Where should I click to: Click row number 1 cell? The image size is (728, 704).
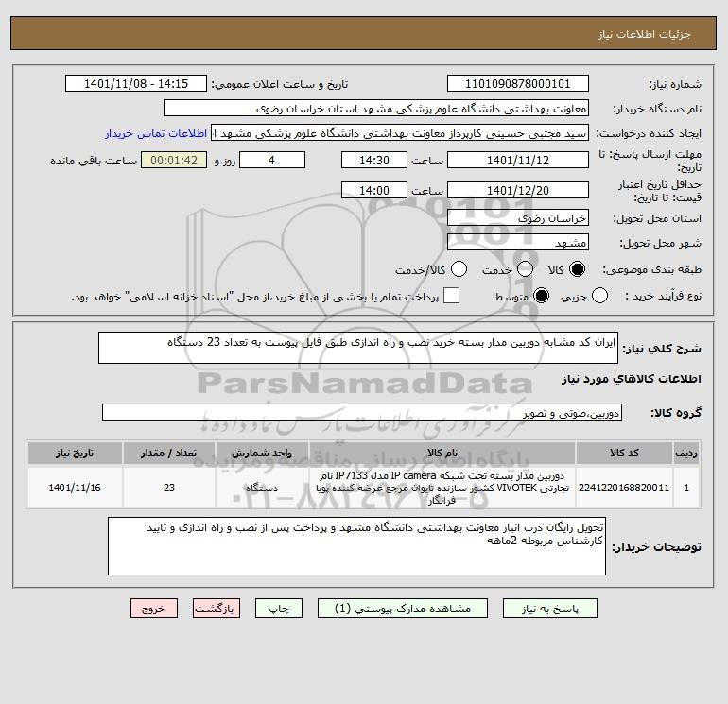(686, 488)
